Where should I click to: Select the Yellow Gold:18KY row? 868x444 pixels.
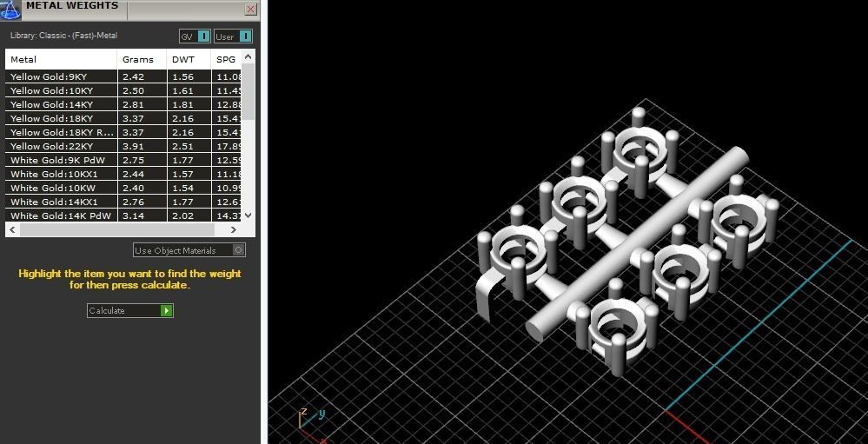click(x=124, y=118)
